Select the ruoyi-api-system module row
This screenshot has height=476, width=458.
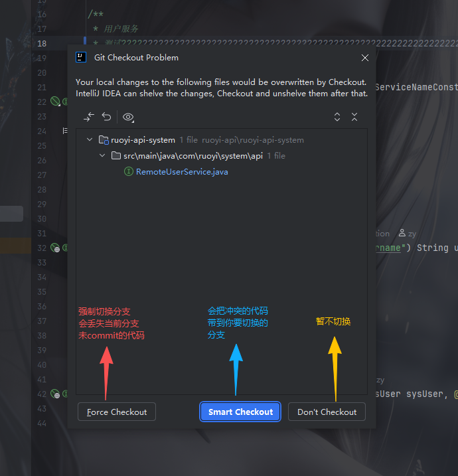pos(222,140)
